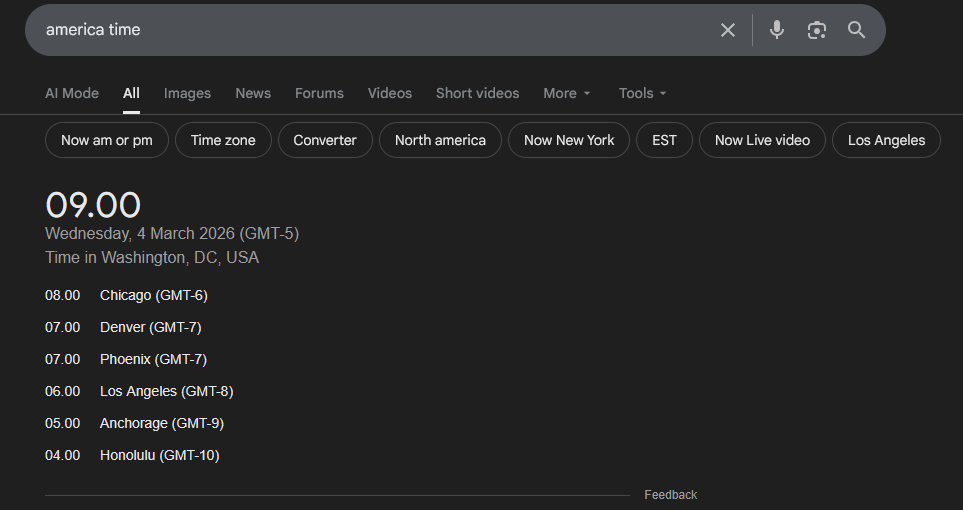
Task: Open the Tools dropdown
Action: point(642,93)
